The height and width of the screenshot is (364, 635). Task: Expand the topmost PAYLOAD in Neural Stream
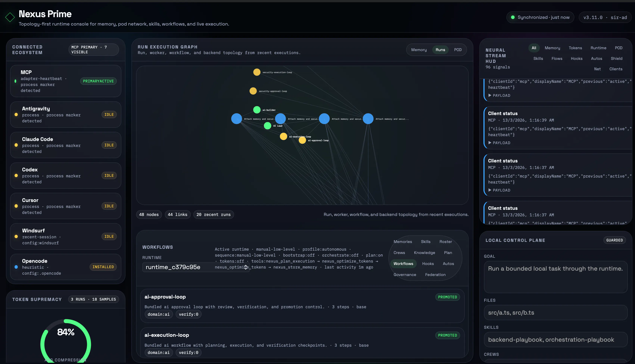tap(499, 95)
